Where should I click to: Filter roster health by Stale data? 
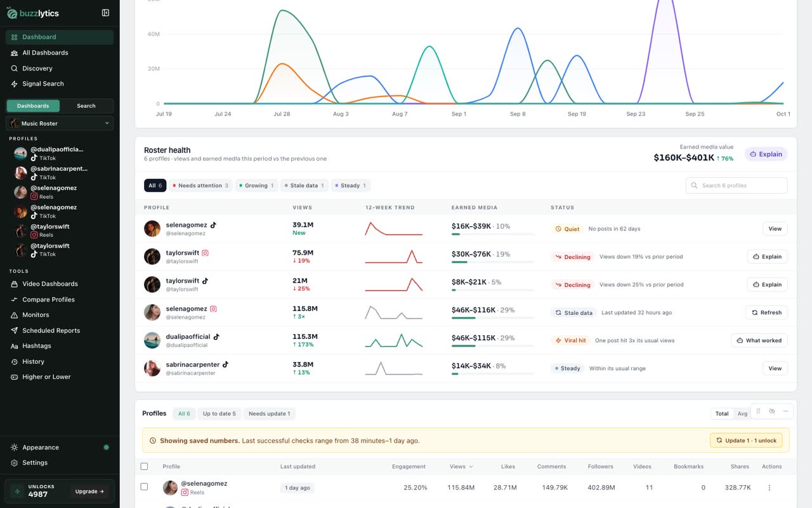click(304, 185)
